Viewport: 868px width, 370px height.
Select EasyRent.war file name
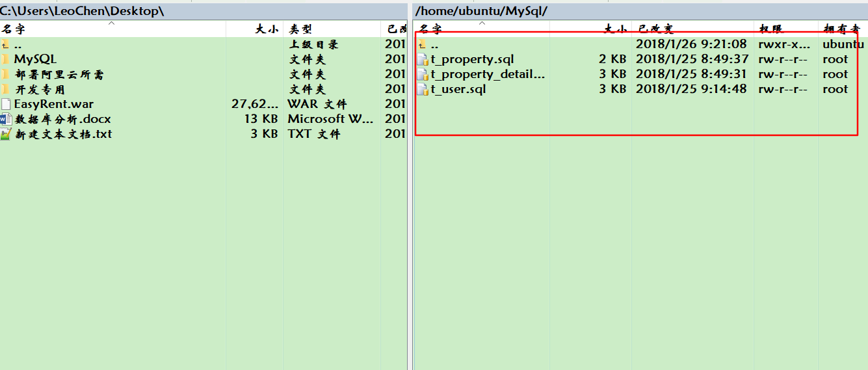point(54,104)
